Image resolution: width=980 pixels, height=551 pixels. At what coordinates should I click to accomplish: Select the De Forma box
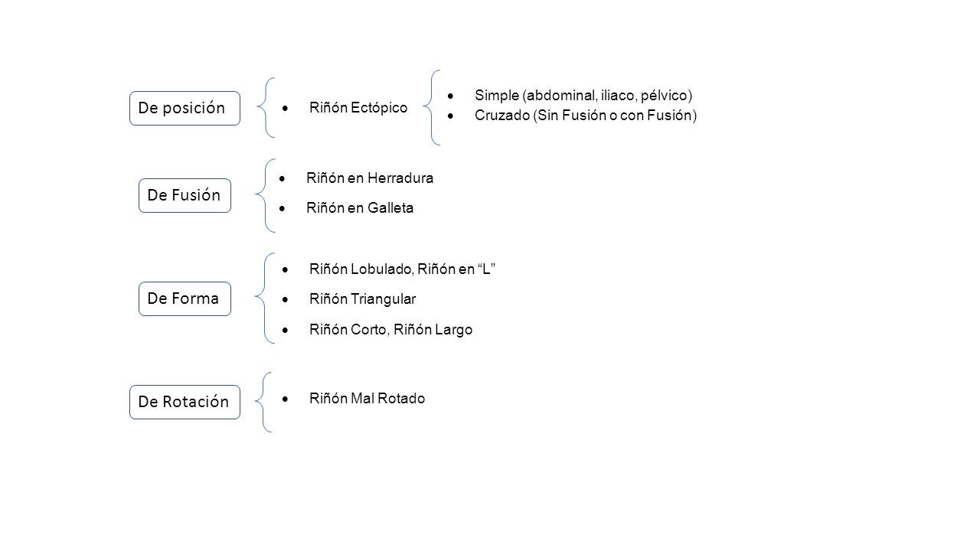(x=185, y=298)
